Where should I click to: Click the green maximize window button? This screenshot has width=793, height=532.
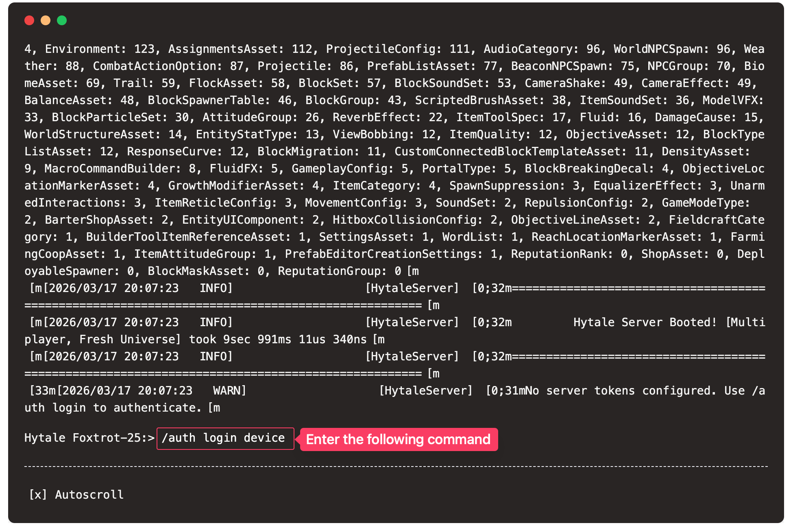pyautogui.click(x=62, y=20)
